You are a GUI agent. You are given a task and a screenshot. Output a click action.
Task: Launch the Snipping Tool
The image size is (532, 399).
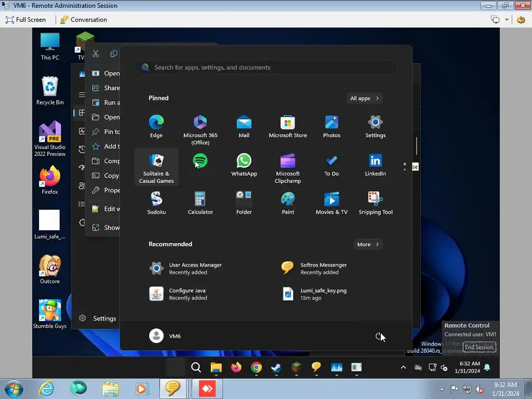click(375, 203)
